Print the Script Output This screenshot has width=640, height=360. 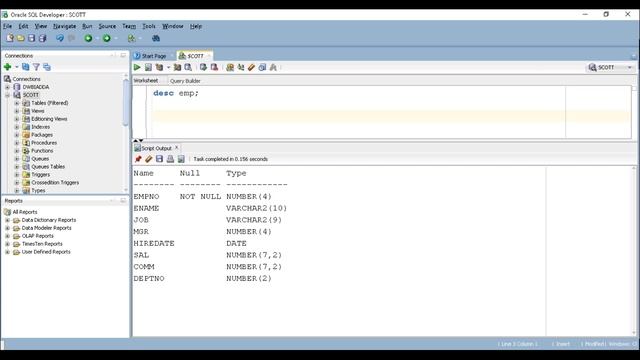coord(170,159)
